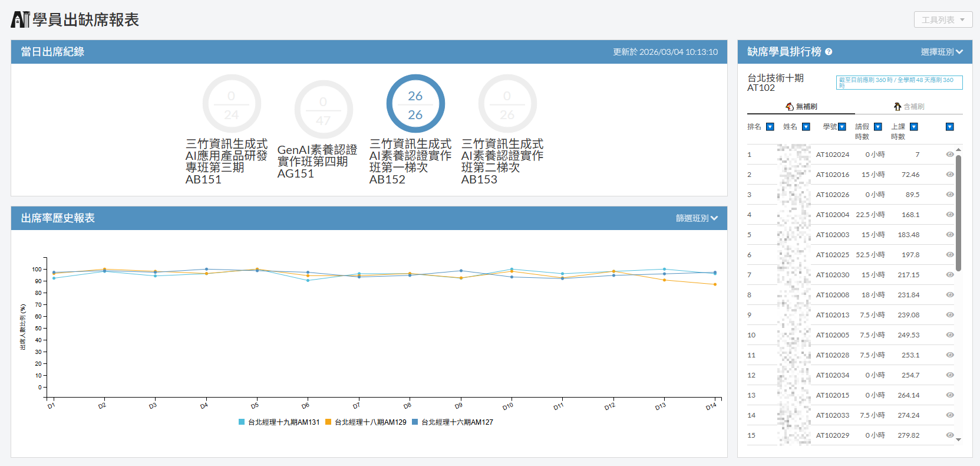
Task: Click the AB151 attendance ring showing 0/24
Action: click(x=232, y=104)
